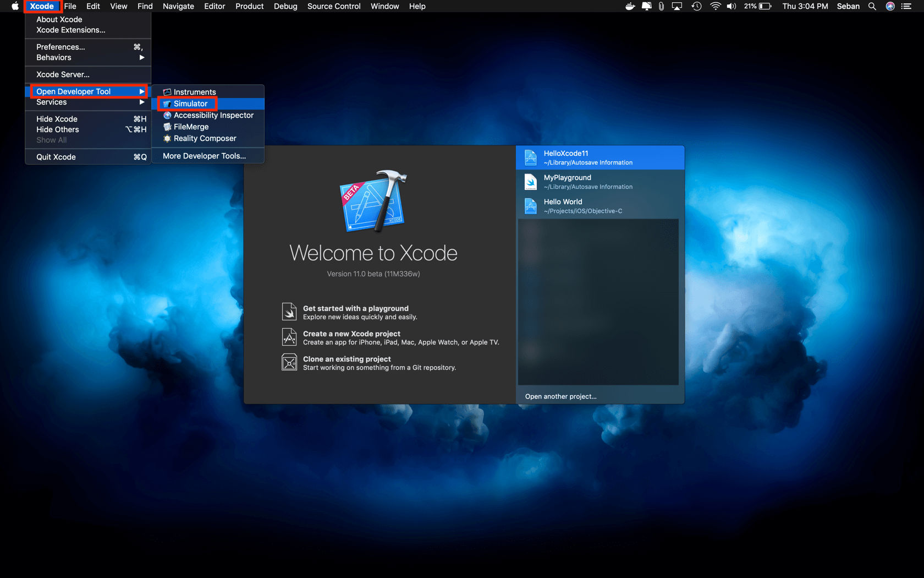The image size is (924, 578).
Task: Launch Simulator from developer tools submenu
Action: pos(208,103)
